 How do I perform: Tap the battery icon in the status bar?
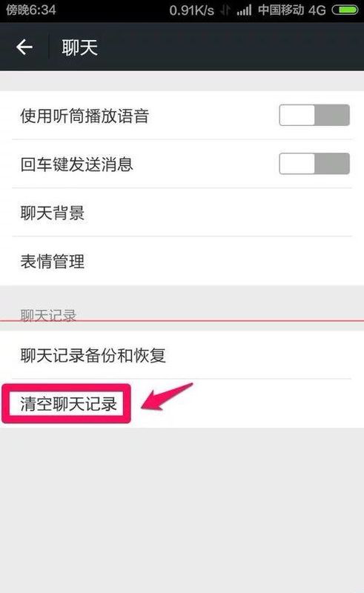[345, 10]
